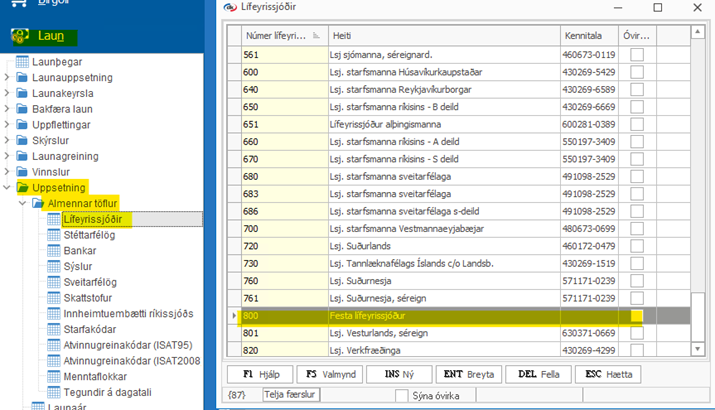Click the table icon beside Menntaflokkar
The width and height of the screenshot is (715, 410).
pyautogui.click(x=54, y=376)
